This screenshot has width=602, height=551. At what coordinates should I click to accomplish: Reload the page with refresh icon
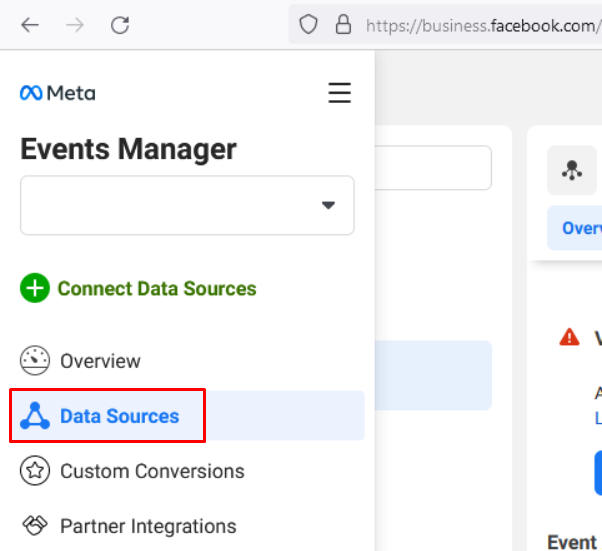[120, 25]
